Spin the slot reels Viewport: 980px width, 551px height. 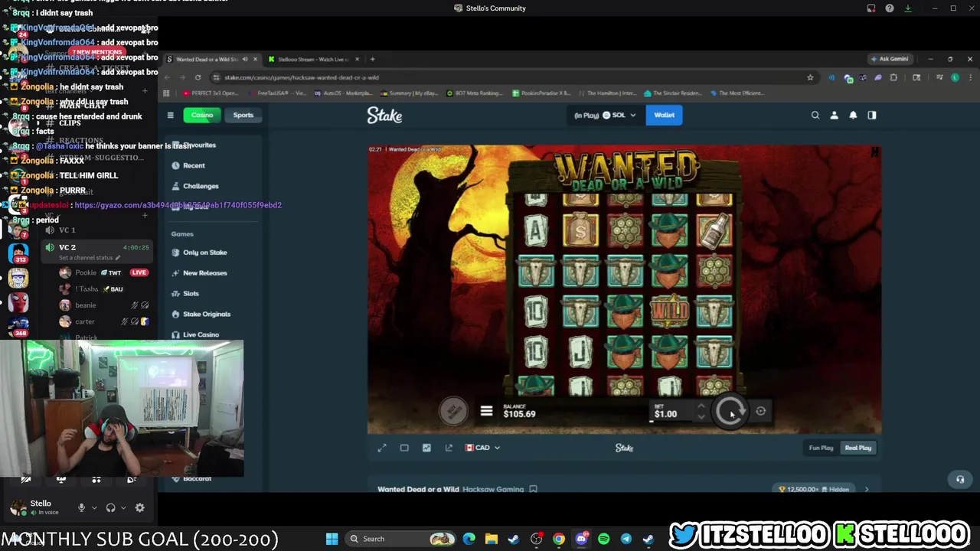tap(730, 412)
